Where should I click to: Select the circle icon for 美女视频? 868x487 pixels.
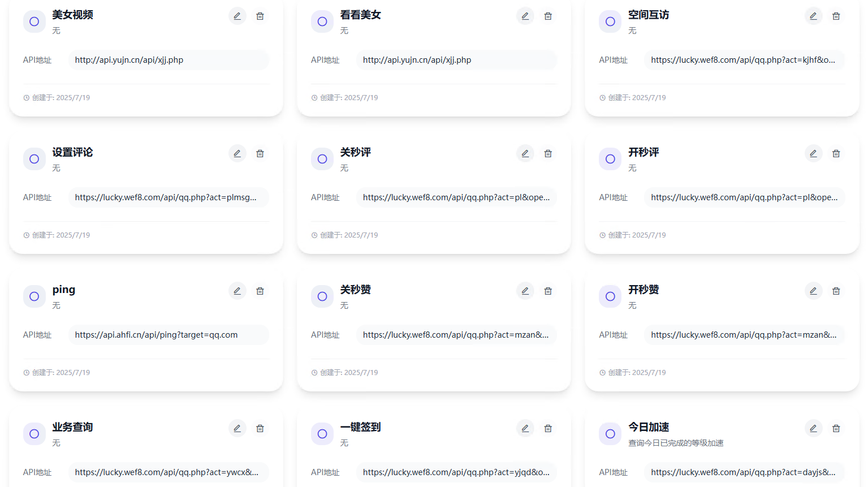tap(34, 21)
